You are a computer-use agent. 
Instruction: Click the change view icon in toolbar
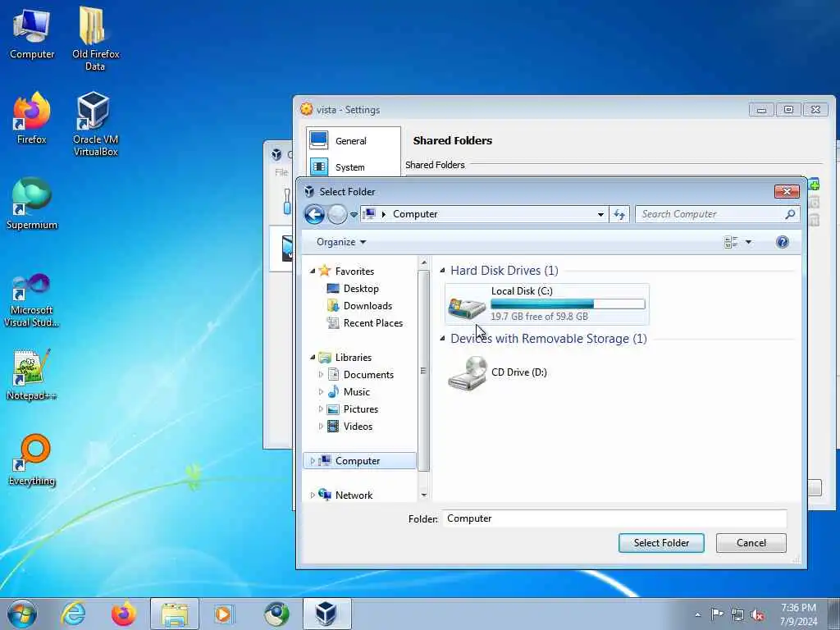point(731,242)
